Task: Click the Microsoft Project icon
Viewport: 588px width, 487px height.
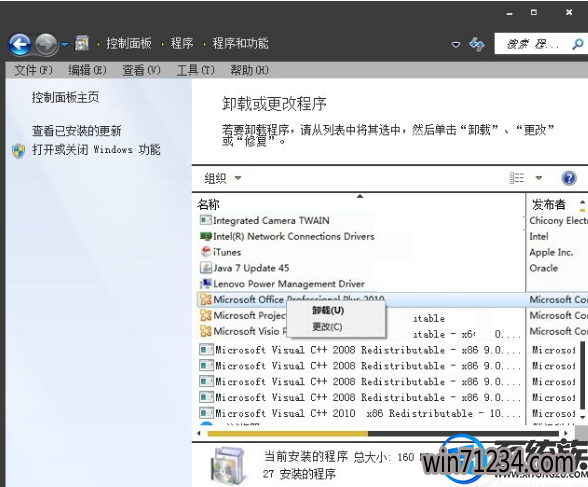Action: (x=206, y=315)
